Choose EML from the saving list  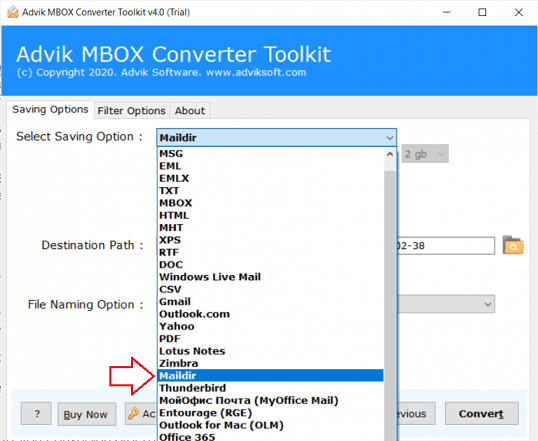pos(270,166)
